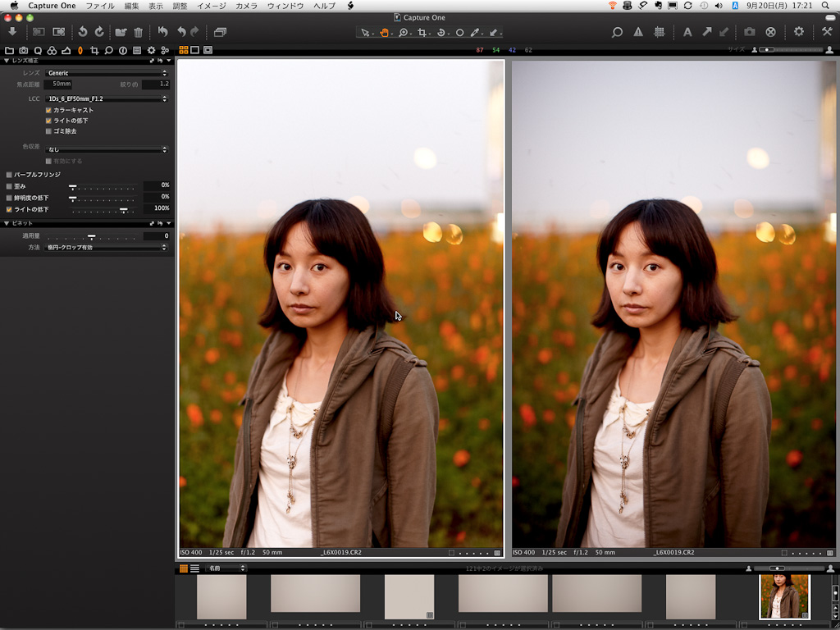Image resolution: width=840 pixels, height=630 pixels.
Task: Open the 方法 vignette method dropdown
Action: [x=106, y=247]
